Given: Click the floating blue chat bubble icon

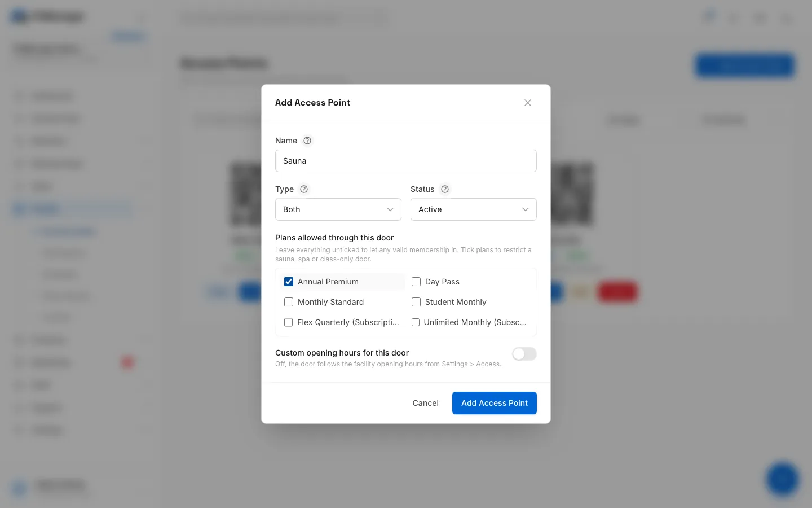Looking at the screenshot, I should [782, 479].
